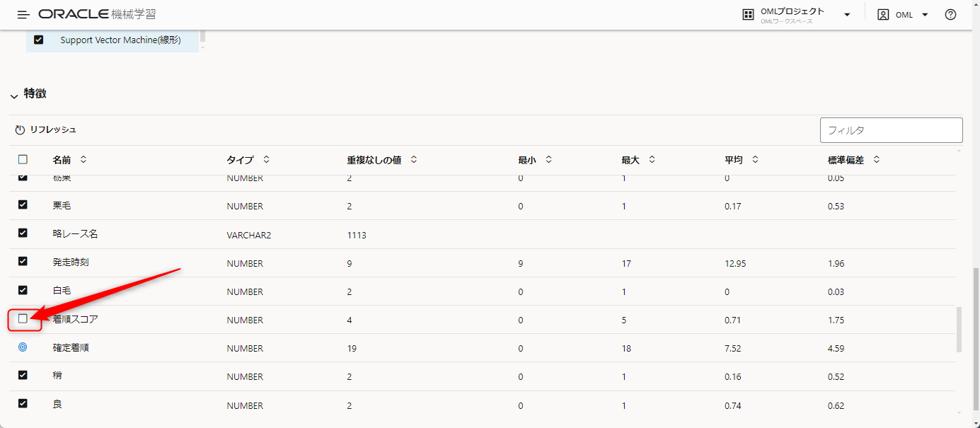The height and width of the screenshot is (428, 980).
Task: Click the 1.75 standard deviation cell
Action: [836, 320]
